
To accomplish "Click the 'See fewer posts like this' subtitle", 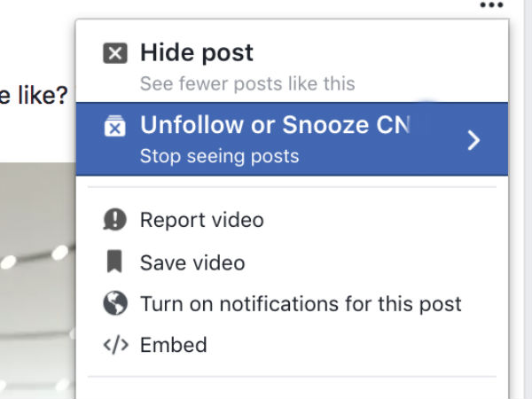I will point(247,84).
